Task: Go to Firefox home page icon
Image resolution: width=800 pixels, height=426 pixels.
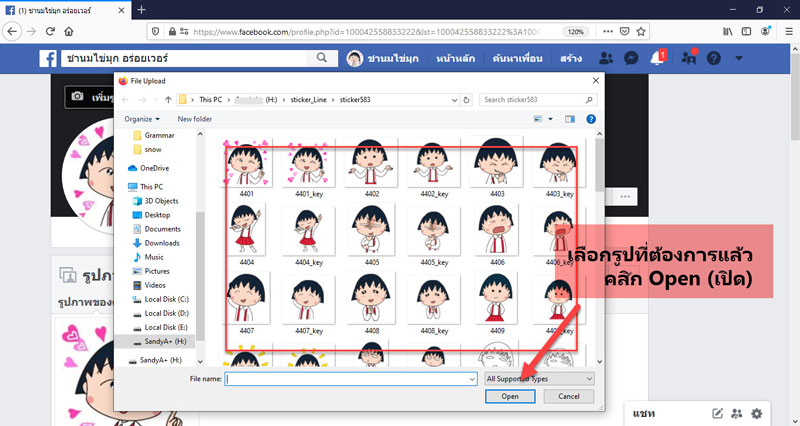Action: (x=69, y=32)
